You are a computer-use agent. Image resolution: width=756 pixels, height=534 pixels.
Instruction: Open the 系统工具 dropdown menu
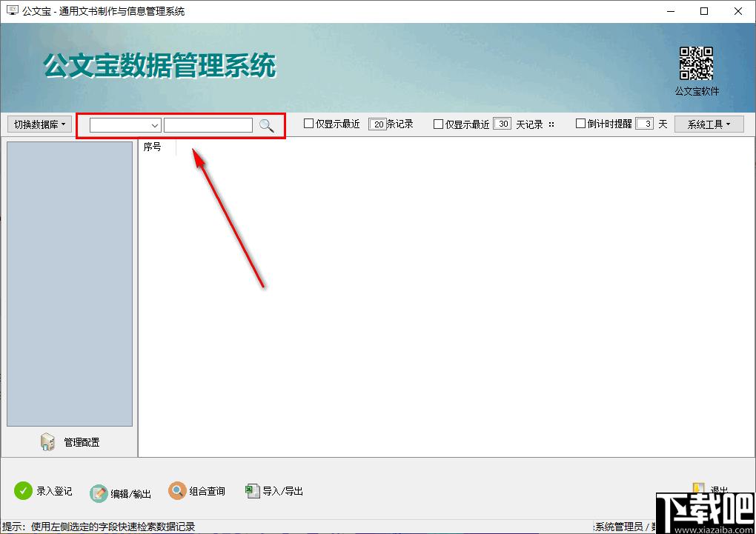(x=709, y=124)
